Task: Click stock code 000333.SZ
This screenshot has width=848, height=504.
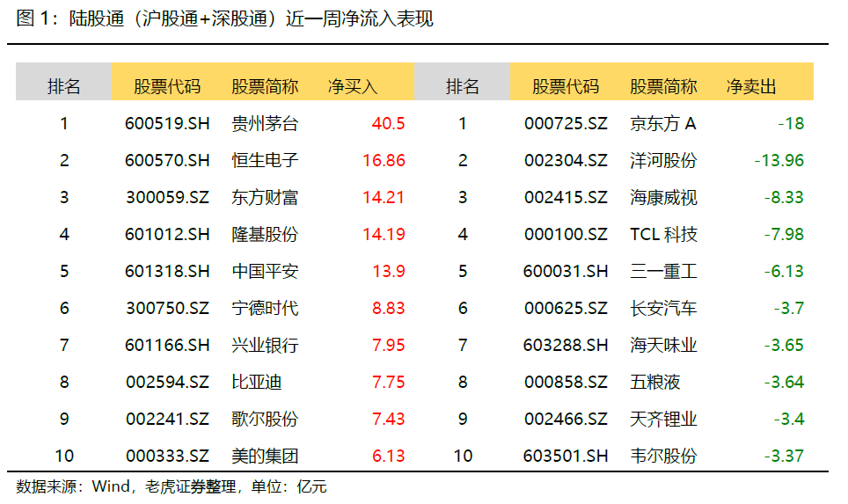Action: click(x=167, y=456)
